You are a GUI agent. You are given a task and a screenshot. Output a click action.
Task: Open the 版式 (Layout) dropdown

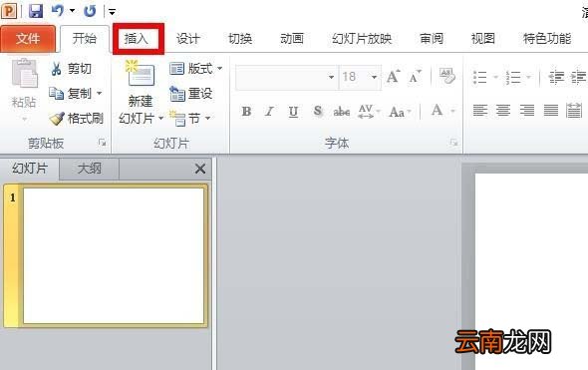pos(195,69)
